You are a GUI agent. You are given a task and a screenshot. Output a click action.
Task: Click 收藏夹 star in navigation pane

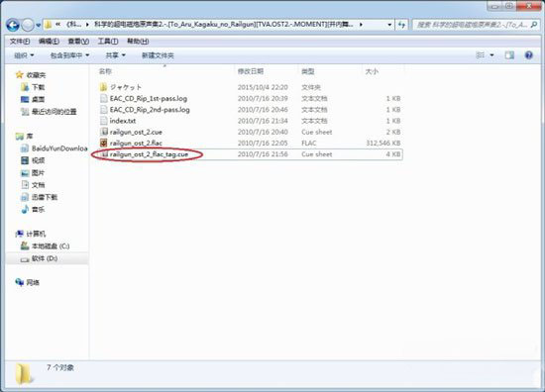pos(20,74)
